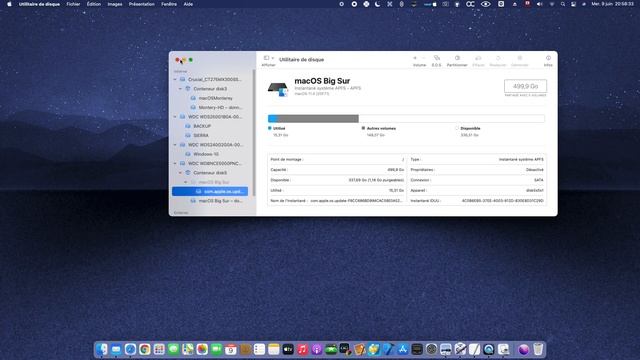Open Photos from the Dock
This screenshot has width=640, height=360.
pos(202,349)
